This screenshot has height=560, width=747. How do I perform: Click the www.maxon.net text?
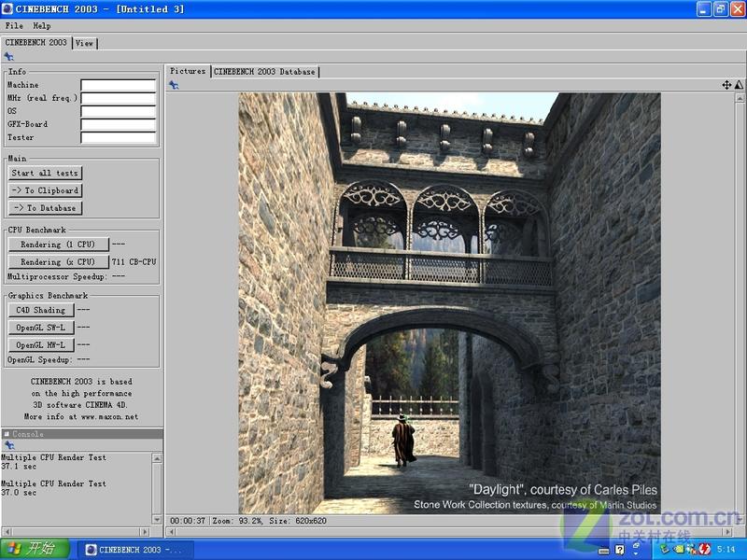pyautogui.click(x=109, y=416)
